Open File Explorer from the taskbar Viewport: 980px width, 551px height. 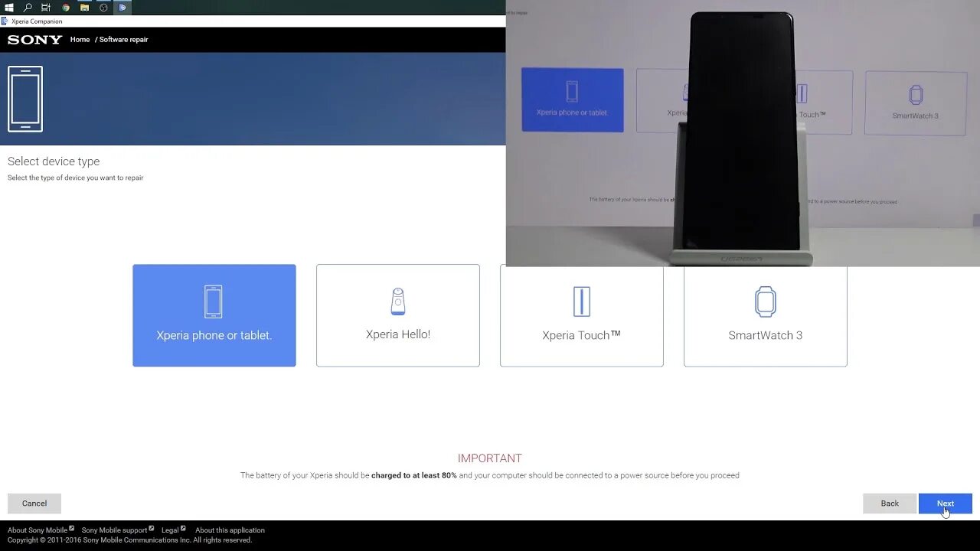click(84, 7)
